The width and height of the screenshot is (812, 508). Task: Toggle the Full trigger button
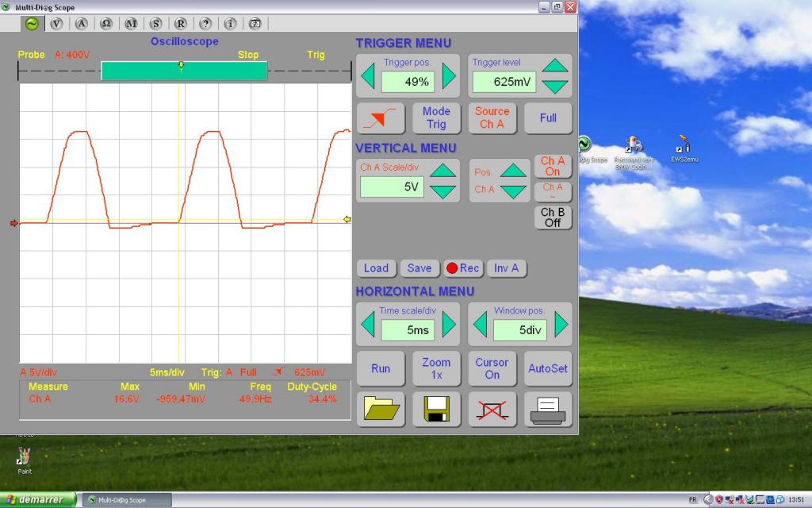pyautogui.click(x=548, y=118)
